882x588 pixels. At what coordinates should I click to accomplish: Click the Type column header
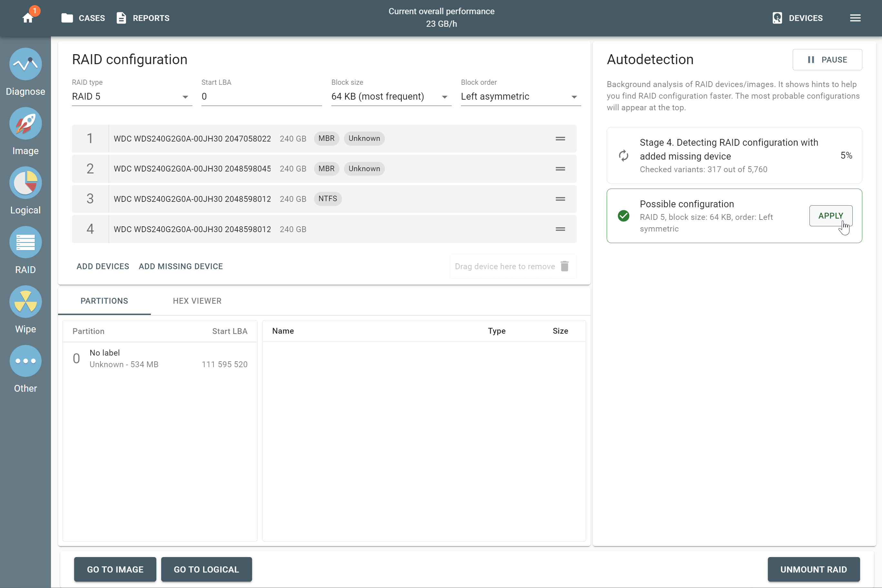click(496, 331)
